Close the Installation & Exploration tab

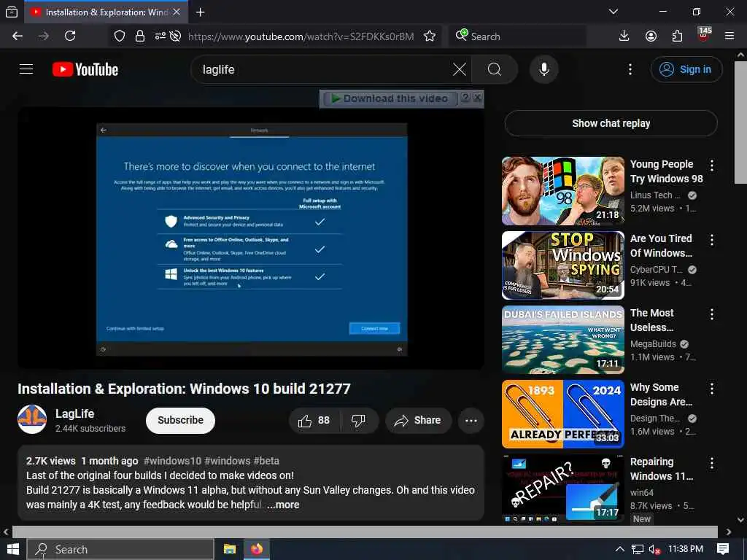point(177,12)
